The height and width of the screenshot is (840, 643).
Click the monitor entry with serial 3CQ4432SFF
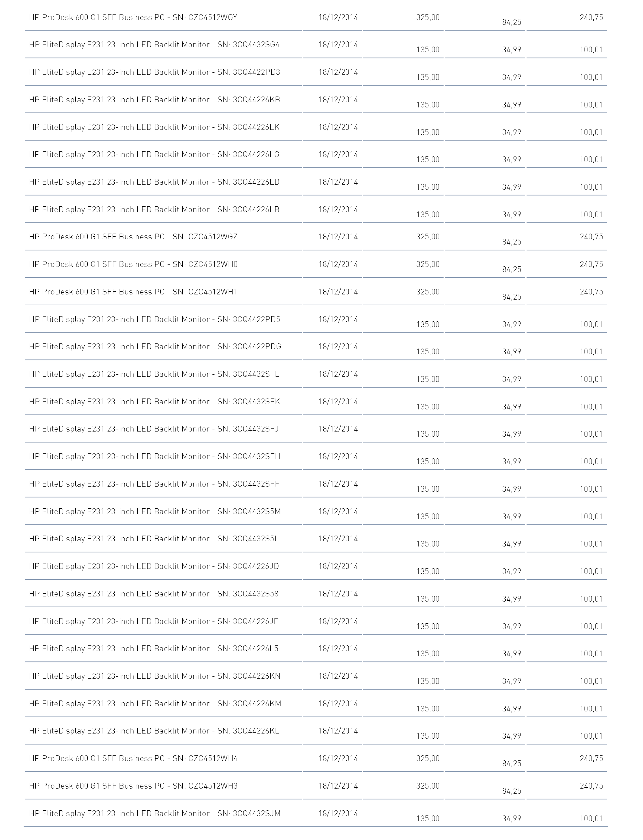pyautogui.click(x=154, y=484)
